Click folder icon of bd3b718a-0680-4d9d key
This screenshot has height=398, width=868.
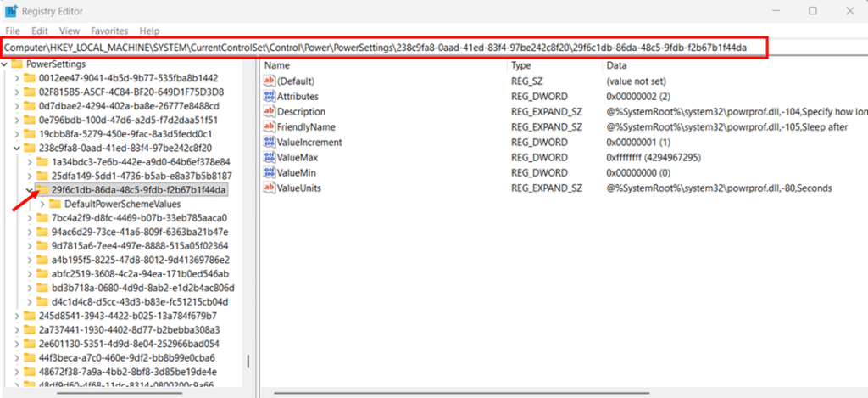click(42, 288)
